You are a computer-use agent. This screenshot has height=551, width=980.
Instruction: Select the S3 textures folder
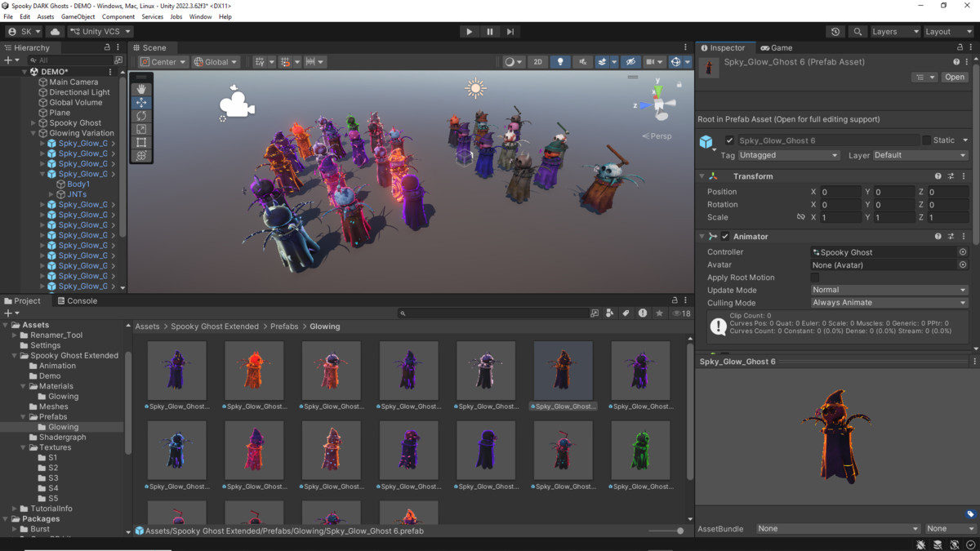coord(52,478)
